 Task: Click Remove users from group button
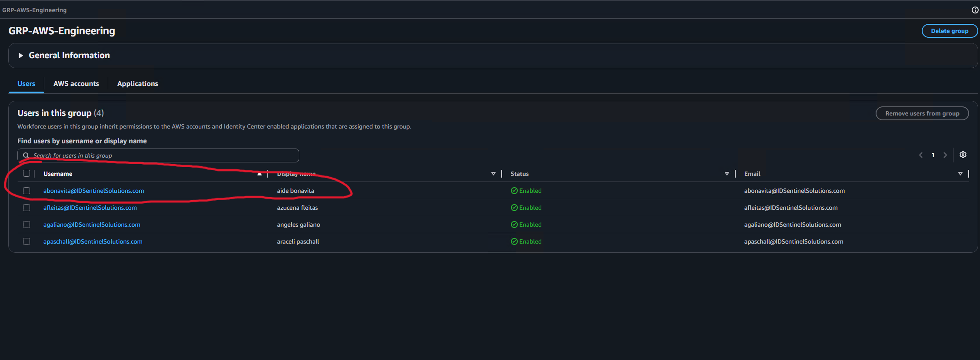click(922, 113)
